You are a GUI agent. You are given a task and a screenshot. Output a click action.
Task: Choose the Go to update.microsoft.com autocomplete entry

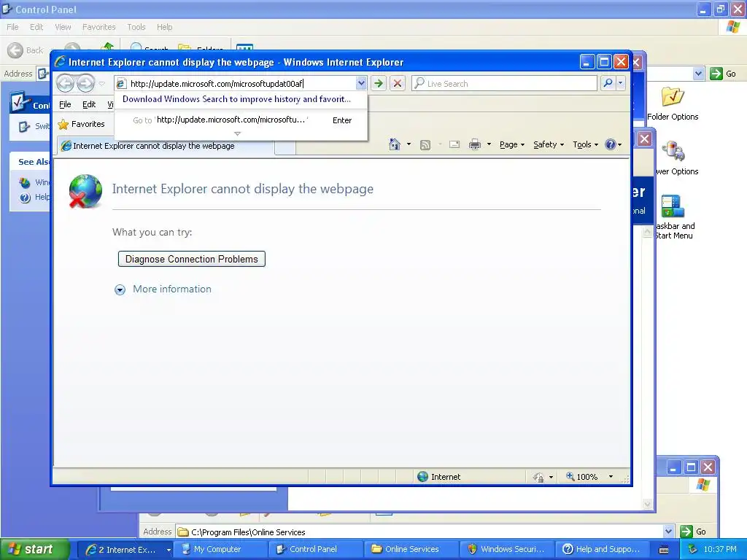tap(241, 120)
